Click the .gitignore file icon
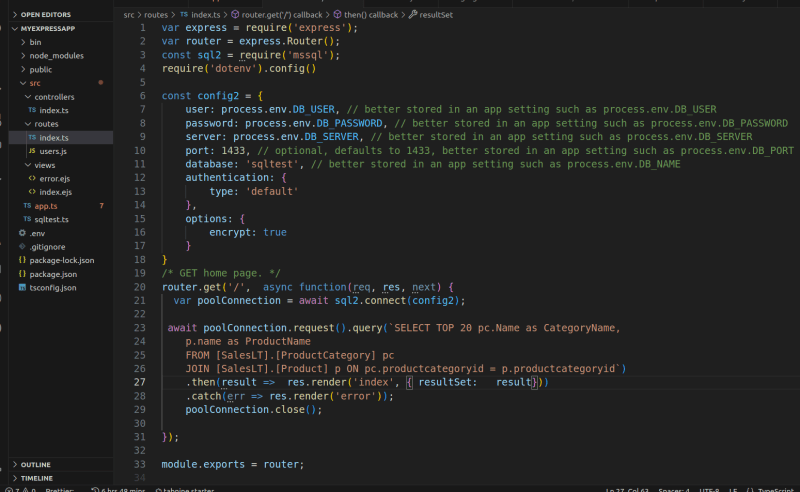800x492 pixels. click(22, 247)
